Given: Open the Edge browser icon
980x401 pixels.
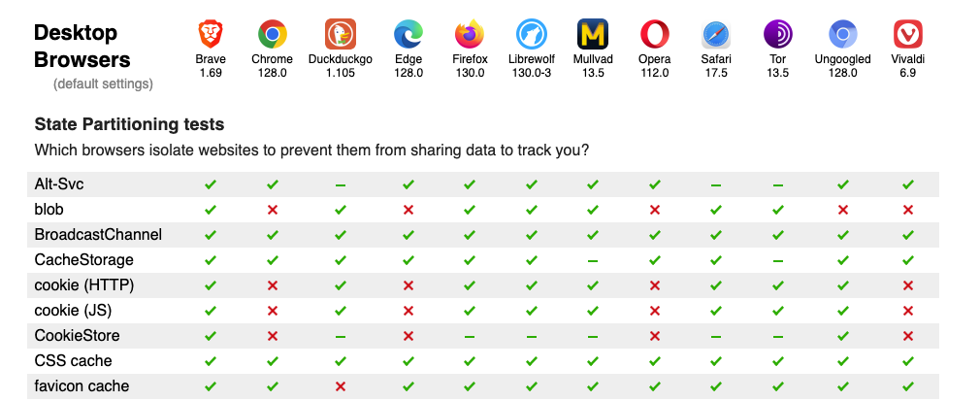Looking at the screenshot, I should coord(408,35).
